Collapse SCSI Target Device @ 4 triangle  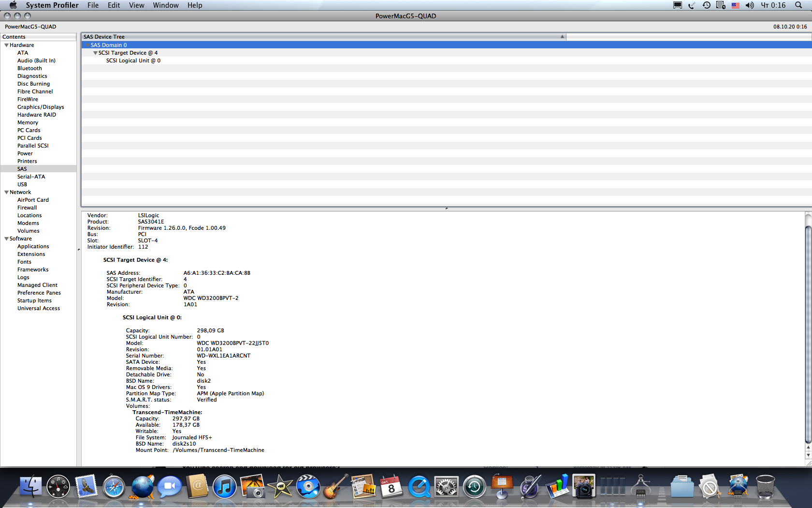(95, 53)
